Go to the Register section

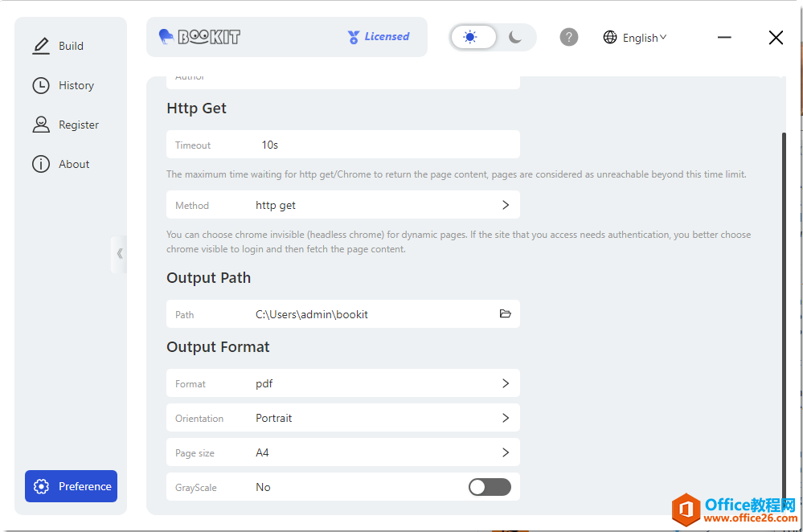(78, 125)
